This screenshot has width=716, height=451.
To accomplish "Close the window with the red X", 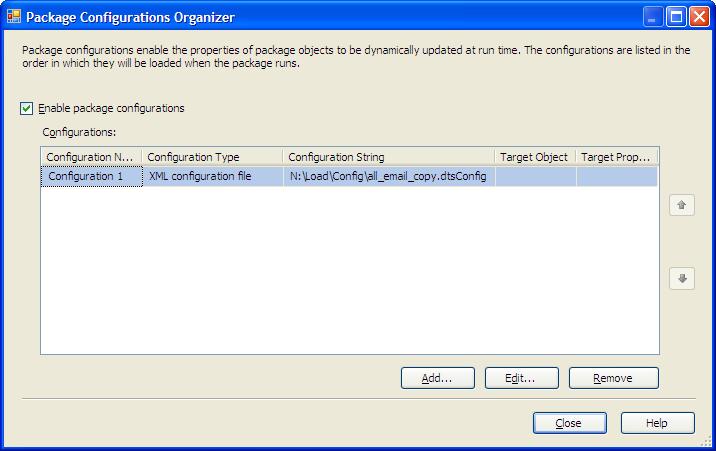I will click(699, 16).
